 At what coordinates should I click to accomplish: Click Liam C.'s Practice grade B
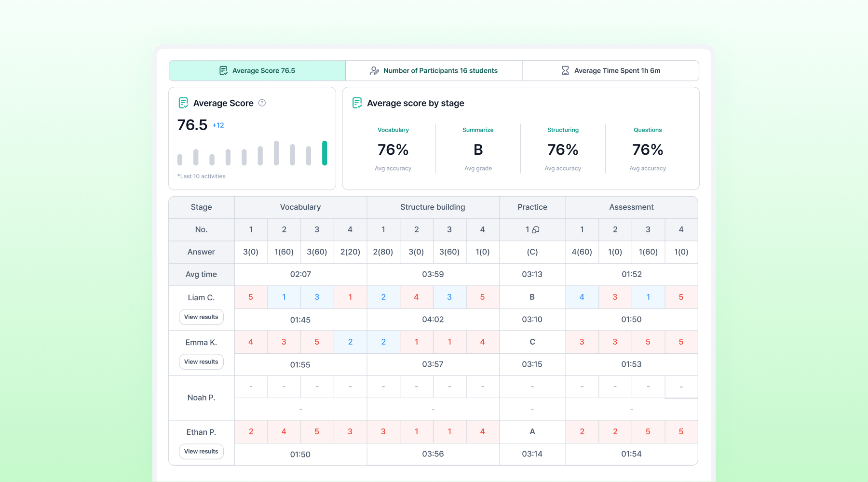(532, 297)
